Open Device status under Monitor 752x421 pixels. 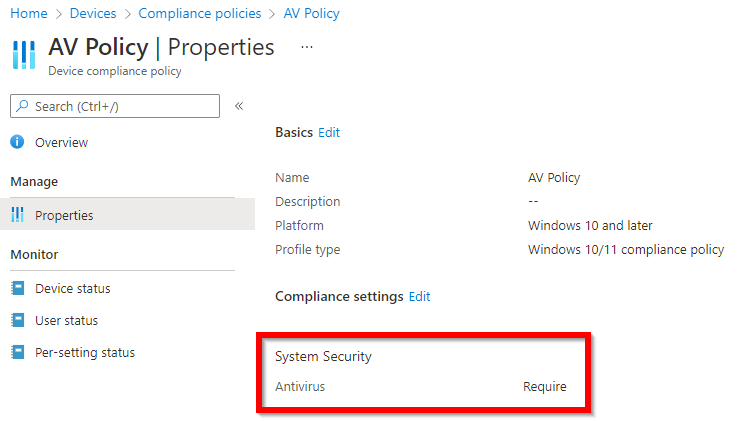coord(72,288)
